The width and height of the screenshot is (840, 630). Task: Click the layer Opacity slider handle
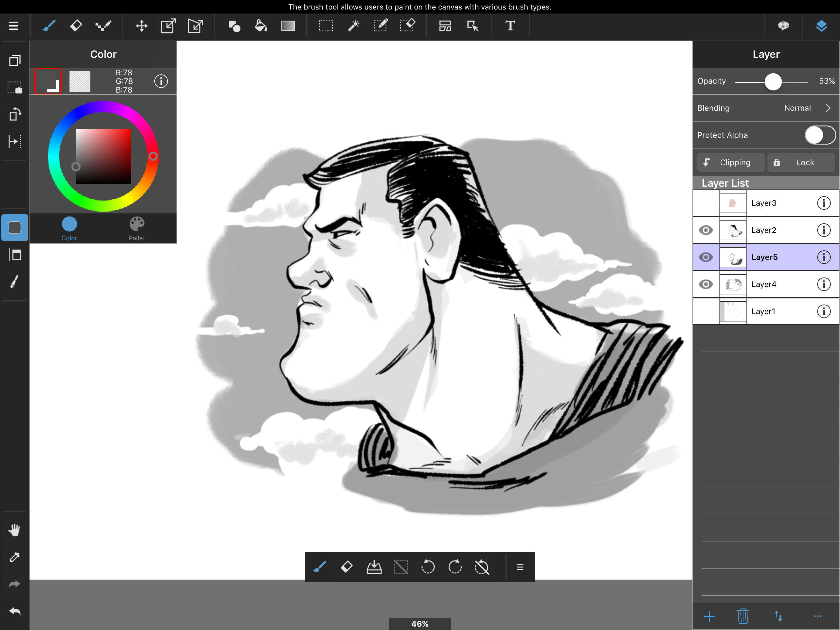[773, 81]
